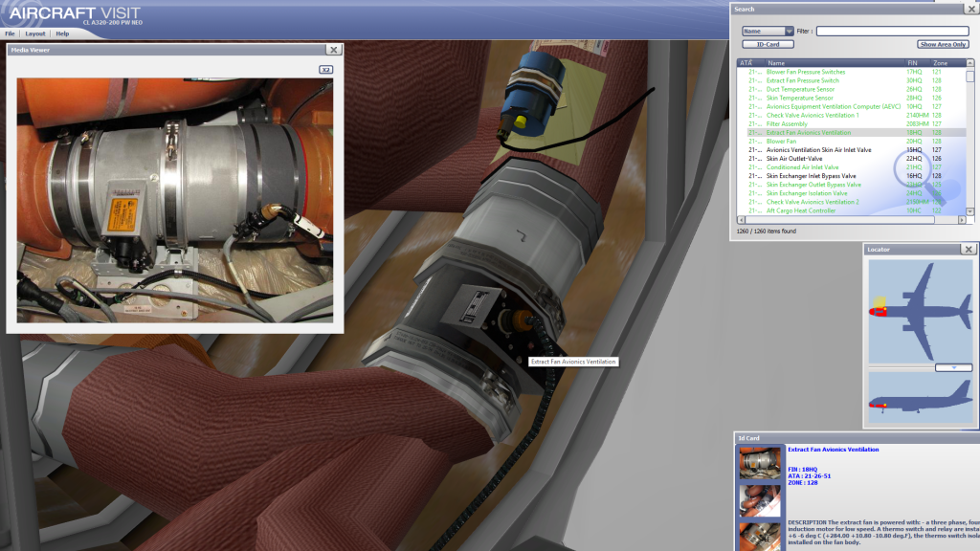The image size is (980, 551).
Task: Click the search list scroll-right arrow
Action: point(962,220)
